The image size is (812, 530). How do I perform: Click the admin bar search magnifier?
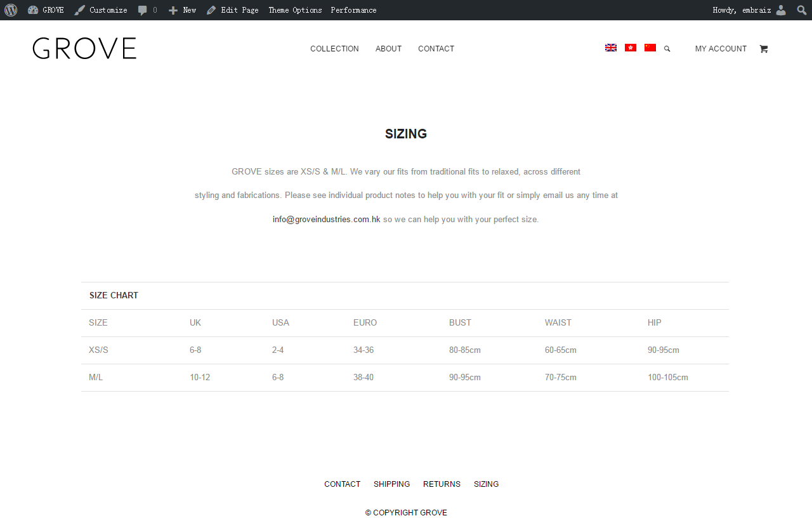tap(802, 10)
